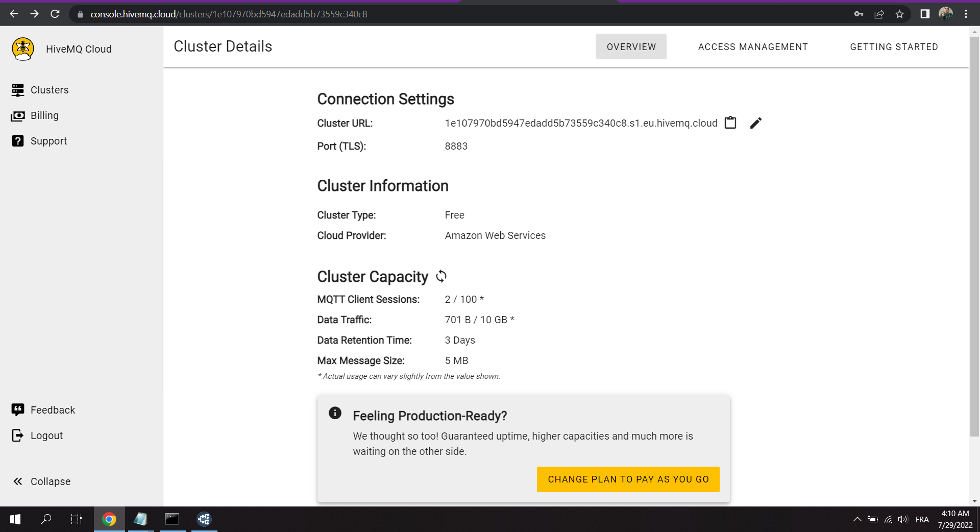The width and height of the screenshot is (980, 532).
Task: Open the Chrome profile avatar
Action: point(945,14)
